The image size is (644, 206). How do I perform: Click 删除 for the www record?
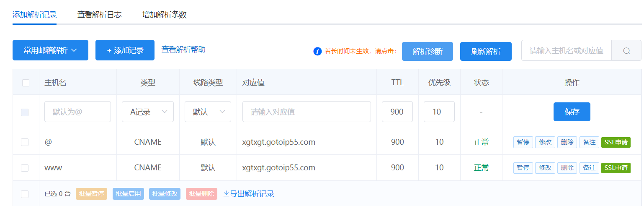coord(567,168)
